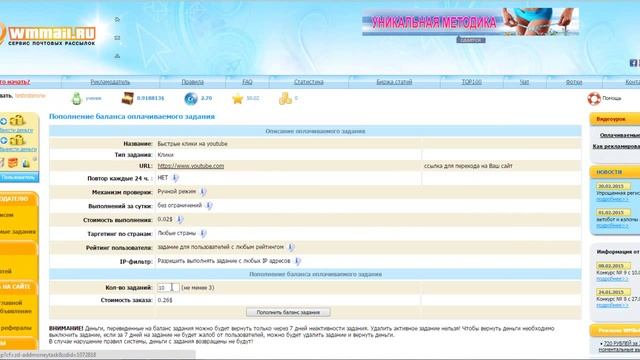
Task: Click the 0.26$ order cost value
Action: [165, 300]
